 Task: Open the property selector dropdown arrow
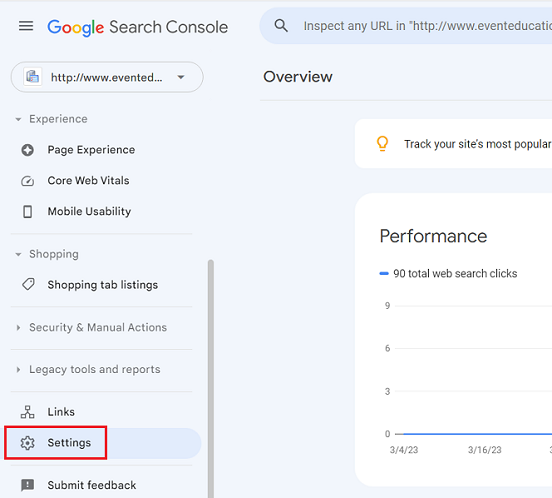click(x=181, y=77)
